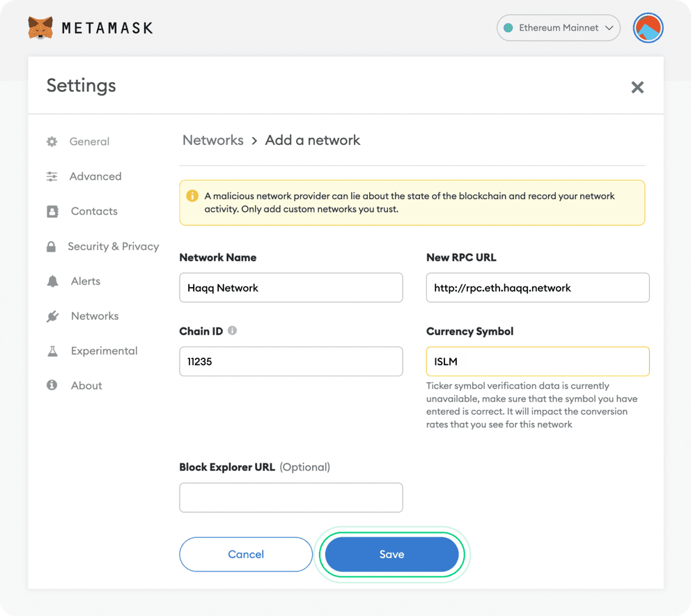Open Experimental settings via the flask icon
This screenshot has width=691, height=616.
(52, 351)
